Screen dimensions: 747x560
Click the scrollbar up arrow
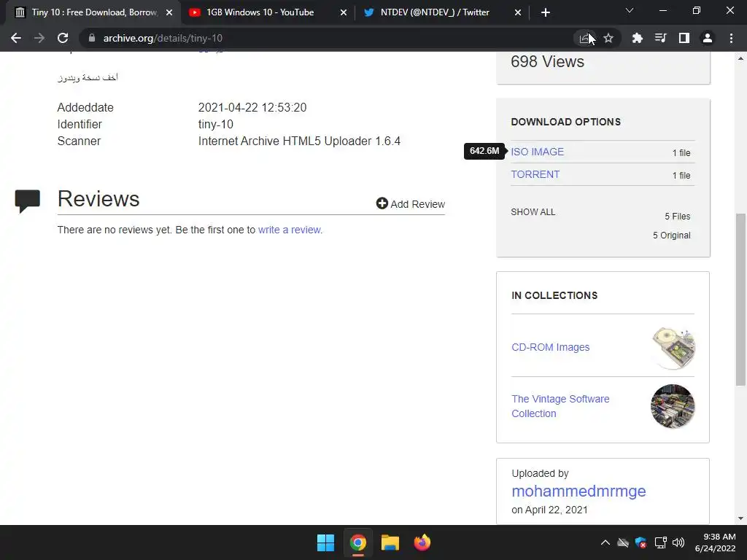(x=740, y=58)
